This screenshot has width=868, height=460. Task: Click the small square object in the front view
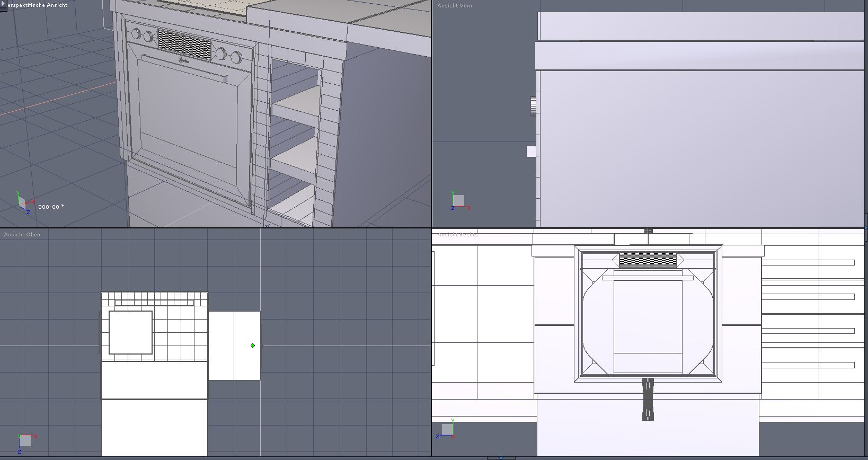531,152
